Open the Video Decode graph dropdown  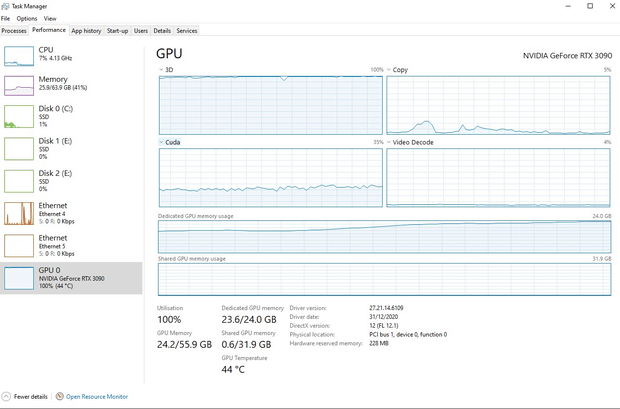click(389, 142)
